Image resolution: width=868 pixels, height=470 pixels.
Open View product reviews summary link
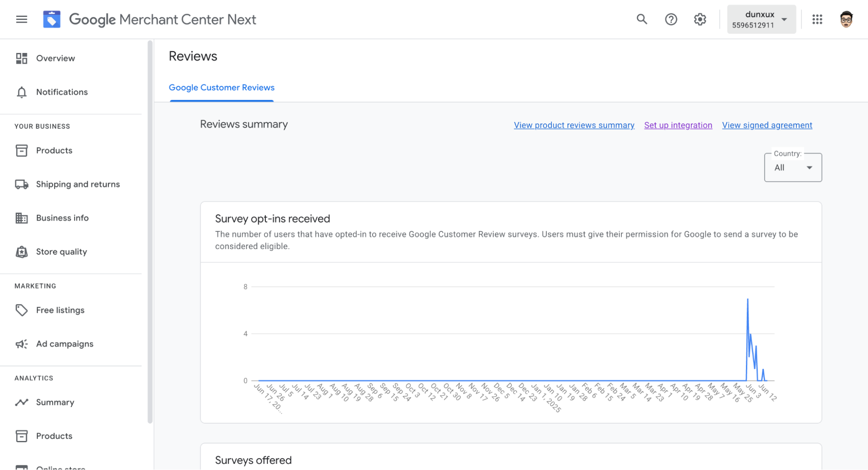tap(574, 125)
